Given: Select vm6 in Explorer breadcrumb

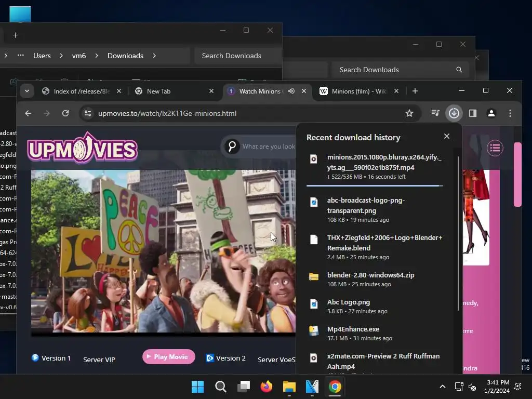Looking at the screenshot, I should (79, 56).
